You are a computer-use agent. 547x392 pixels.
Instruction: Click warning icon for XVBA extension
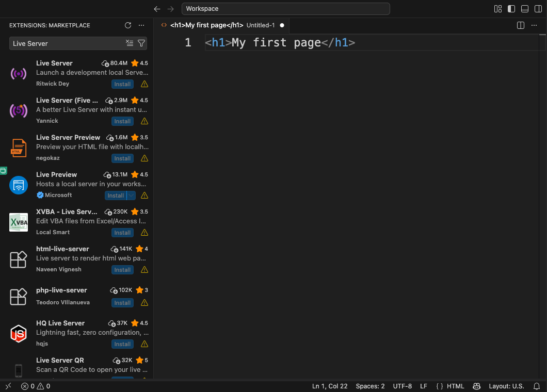click(144, 233)
